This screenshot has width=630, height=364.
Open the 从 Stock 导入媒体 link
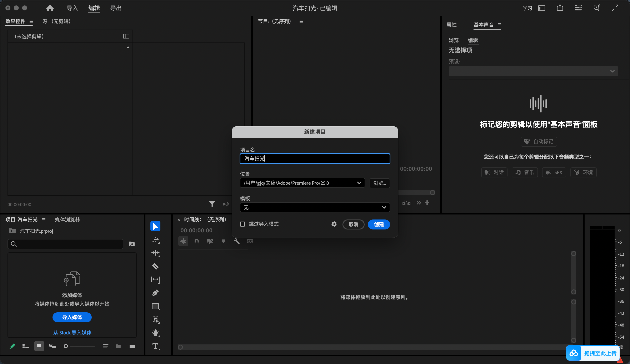[x=72, y=333]
